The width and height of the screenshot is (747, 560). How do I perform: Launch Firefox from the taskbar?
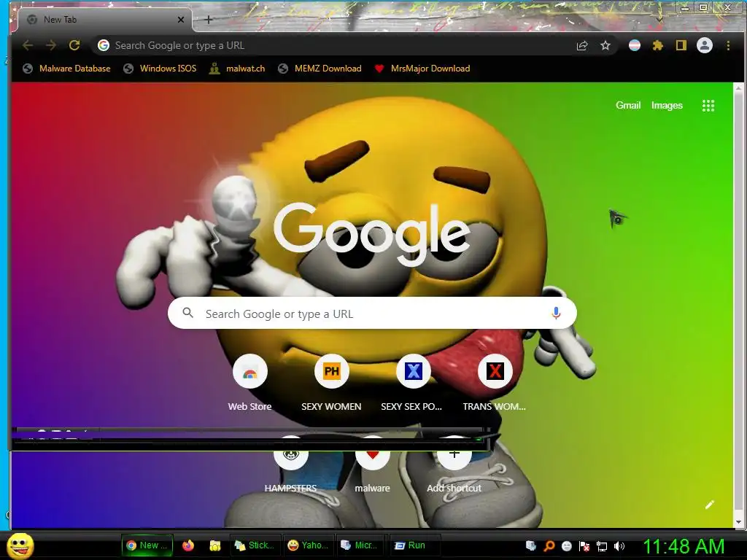pos(188,545)
